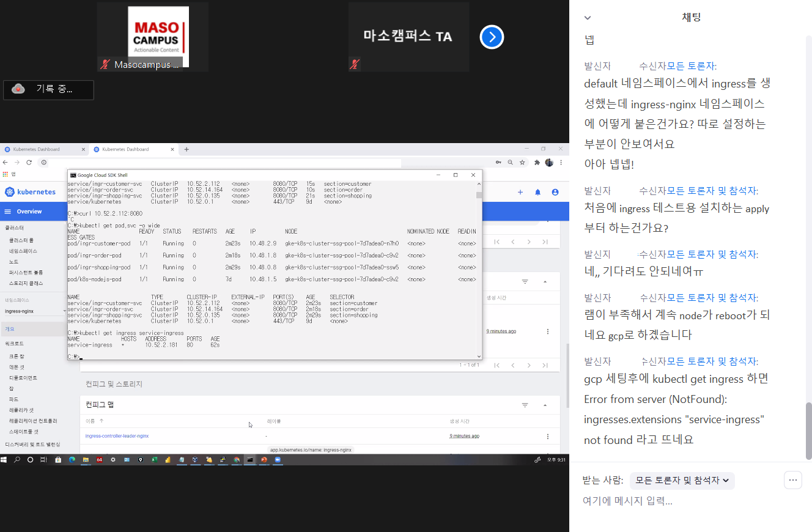Open the recipient dropdown for chat messages
812x532 pixels.
point(682,481)
